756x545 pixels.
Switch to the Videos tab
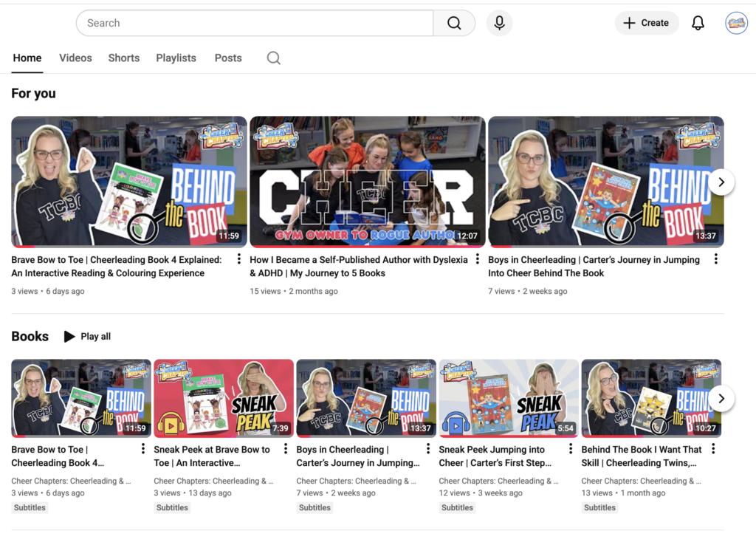click(75, 58)
